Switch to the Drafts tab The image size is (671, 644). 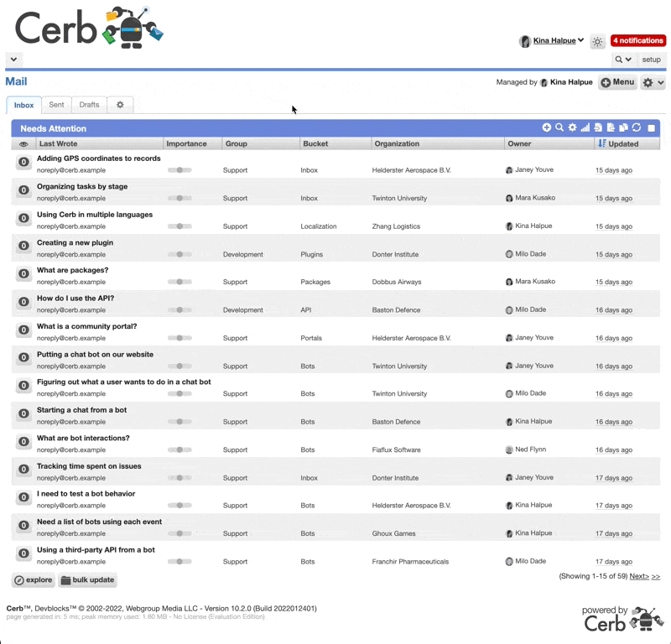click(89, 105)
